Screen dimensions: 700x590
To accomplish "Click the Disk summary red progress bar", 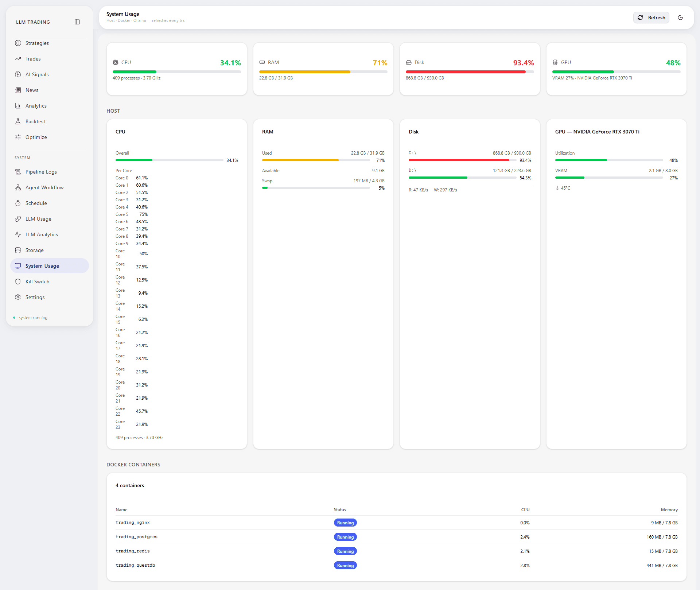I will (470, 72).
